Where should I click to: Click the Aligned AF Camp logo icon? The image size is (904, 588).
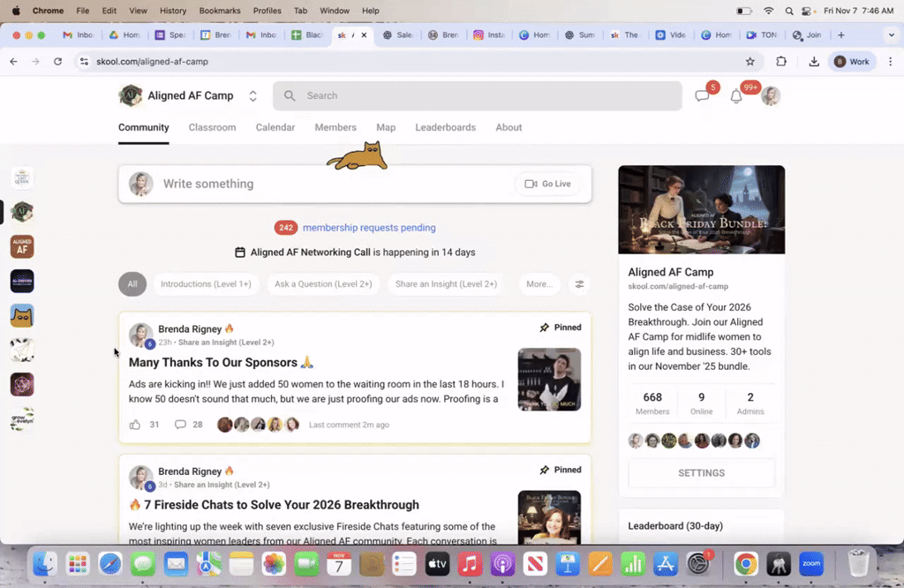pos(131,95)
